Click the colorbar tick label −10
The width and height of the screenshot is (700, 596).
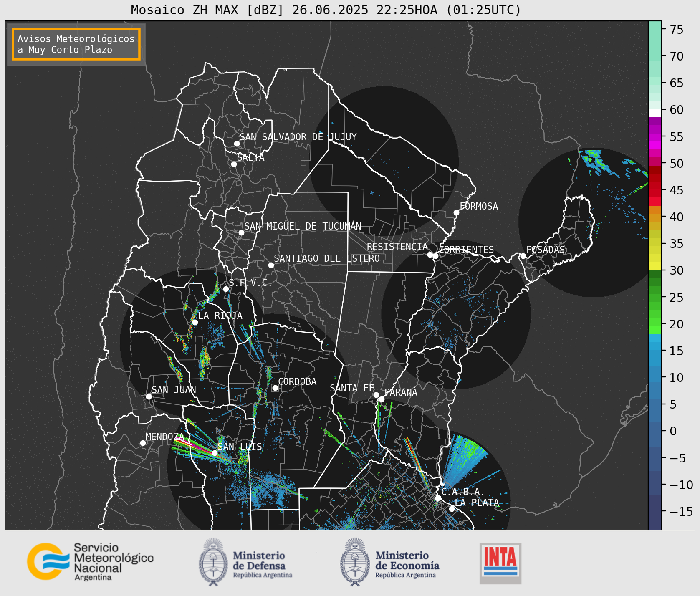681,485
